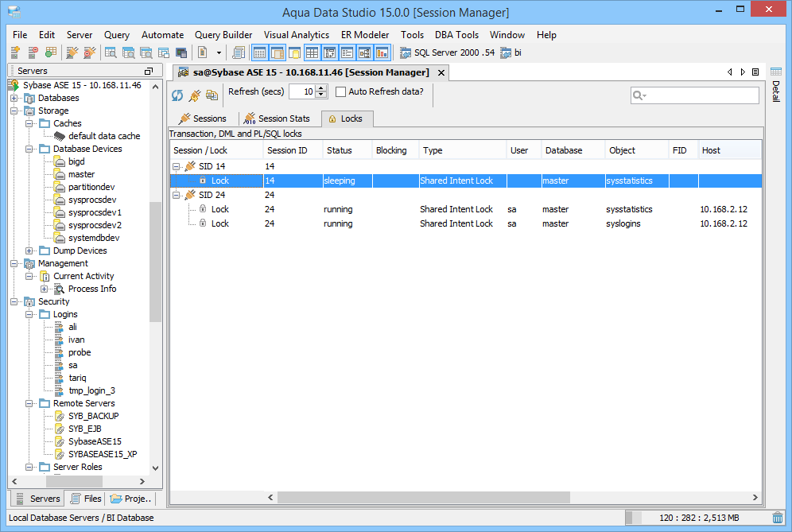Decrease Refresh seconds with the down arrow
The image size is (792, 532).
coord(321,95)
